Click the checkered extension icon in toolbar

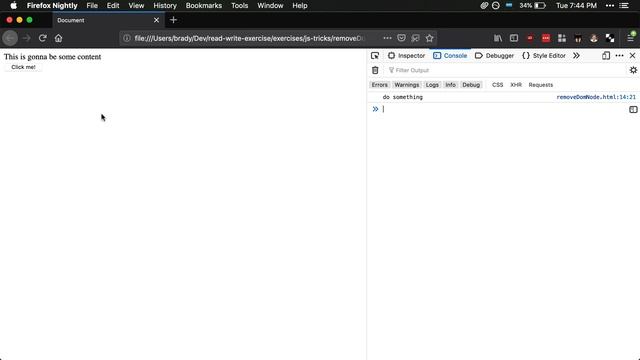[610, 38]
